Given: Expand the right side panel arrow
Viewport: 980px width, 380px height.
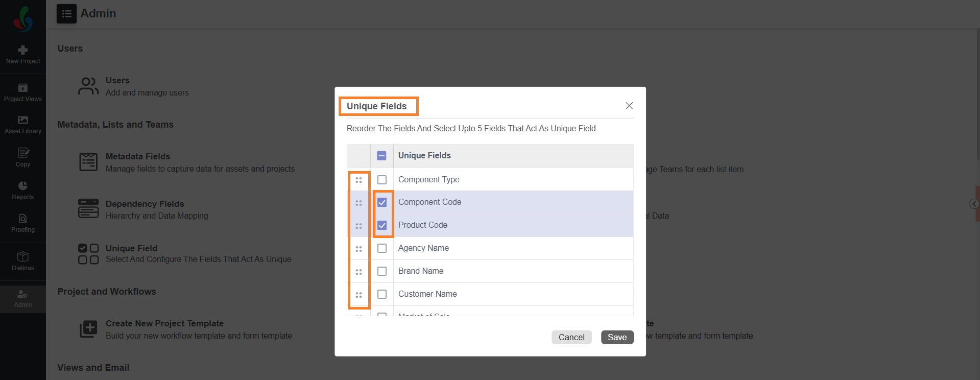Looking at the screenshot, I should [974, 204].
